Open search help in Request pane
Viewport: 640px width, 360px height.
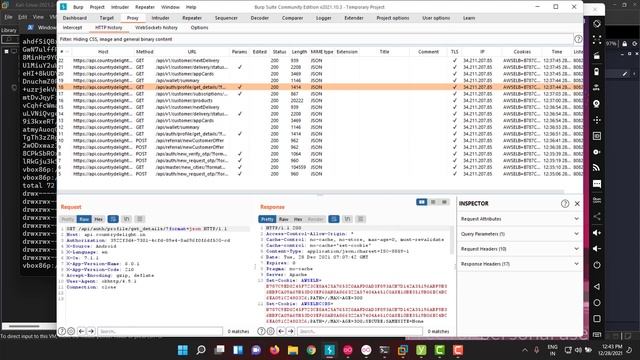coord(62,331)
